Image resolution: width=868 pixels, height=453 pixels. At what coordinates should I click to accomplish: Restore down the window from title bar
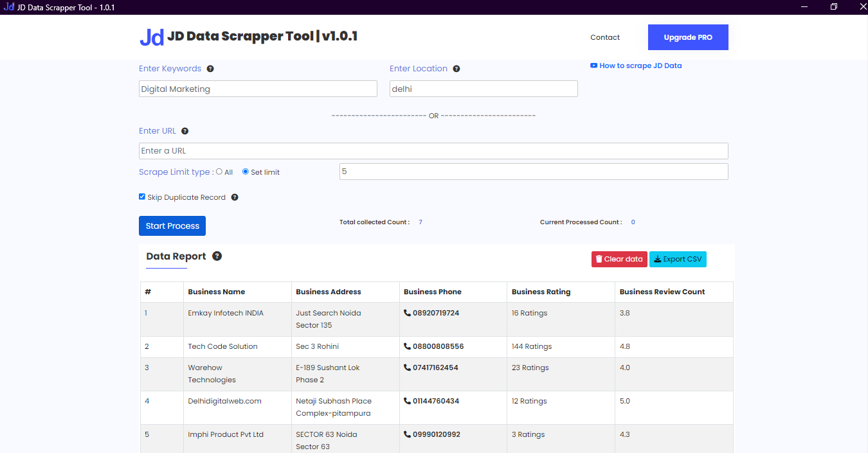(x=834, y=7)
